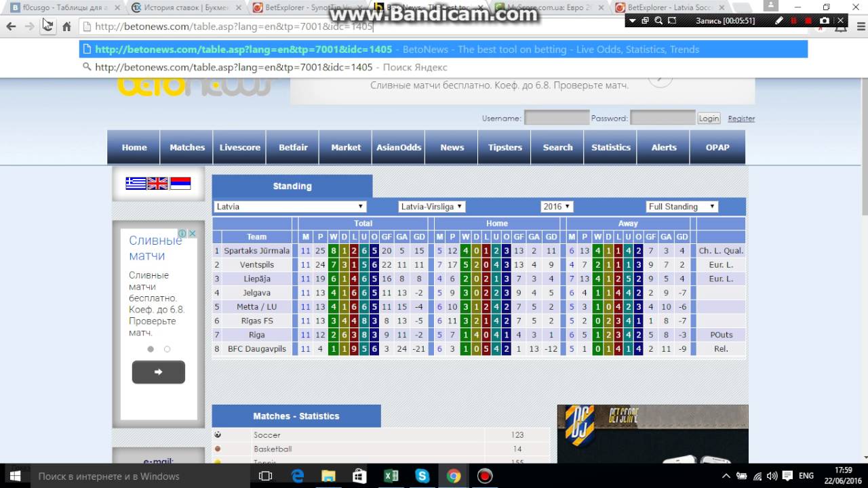Select the Greek flag language
Viewport: 868px width, 488px height.
point(136,183)
